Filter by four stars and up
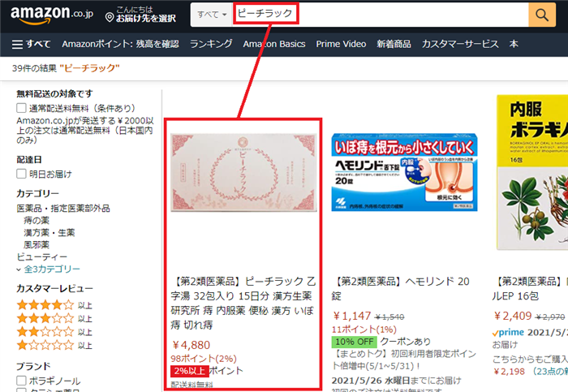The image size is (568, 392). coord(54,305)
